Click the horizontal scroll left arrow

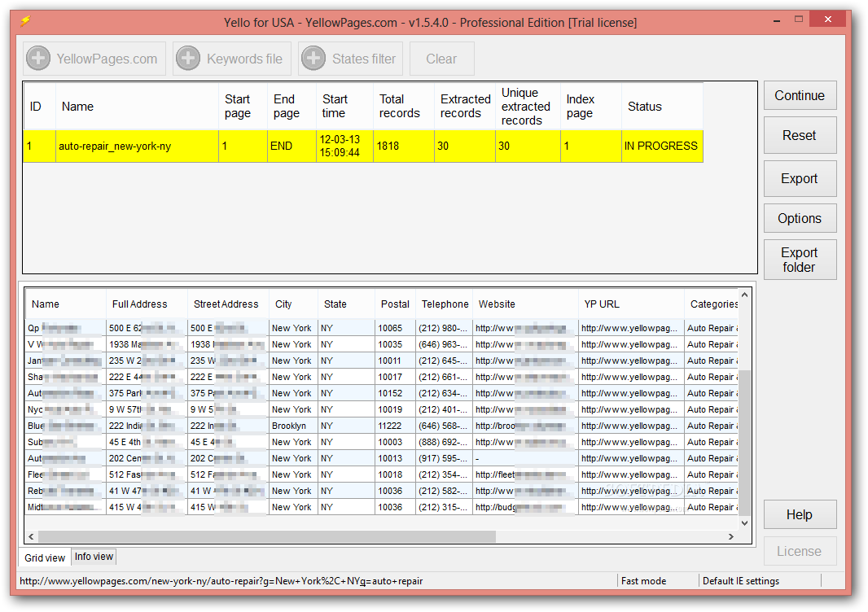point(31,537)
